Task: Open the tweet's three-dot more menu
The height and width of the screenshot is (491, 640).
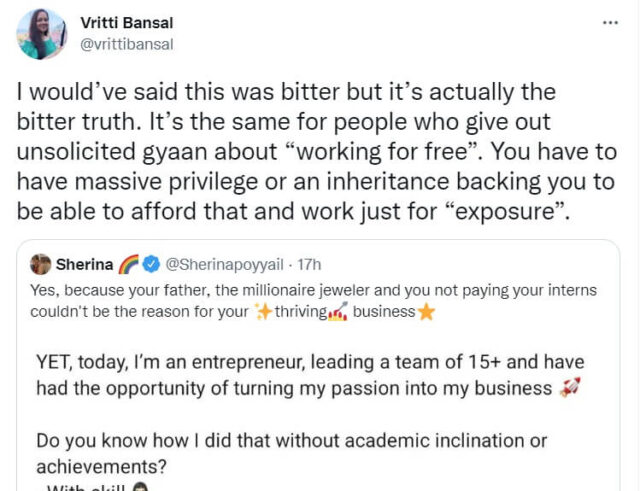Action: coord(611,22)
